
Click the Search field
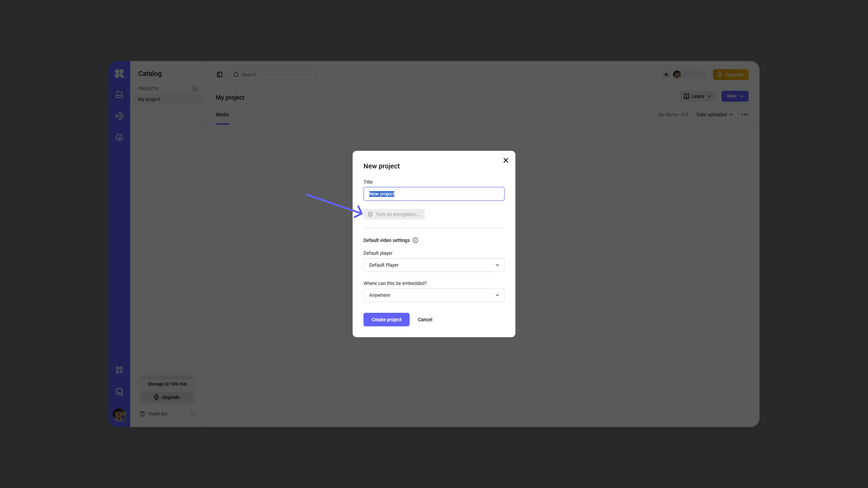(272, 74)
